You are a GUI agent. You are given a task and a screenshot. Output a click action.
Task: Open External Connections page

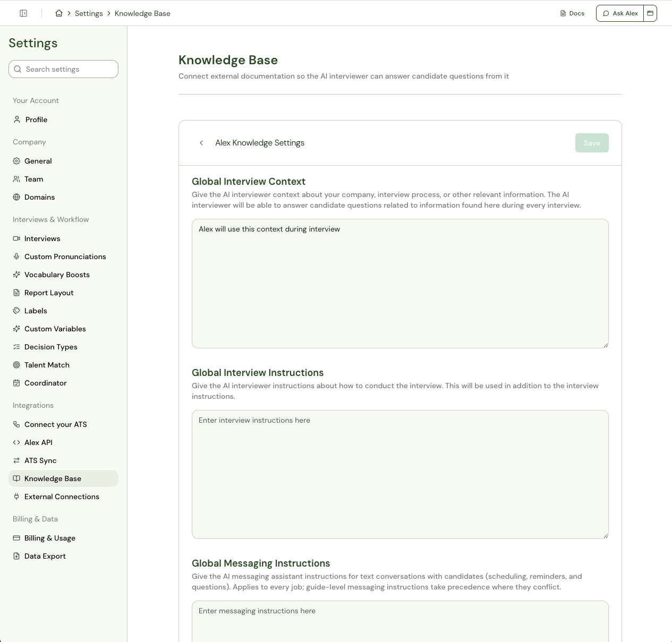63,497
